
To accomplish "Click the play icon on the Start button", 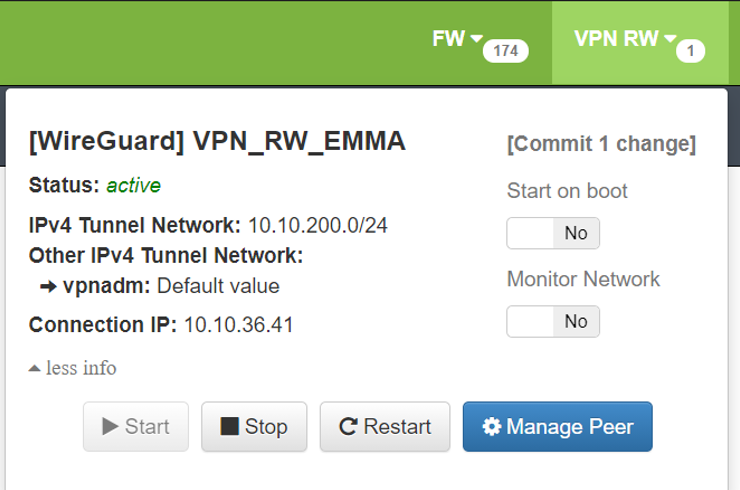I will pos(110,427).
